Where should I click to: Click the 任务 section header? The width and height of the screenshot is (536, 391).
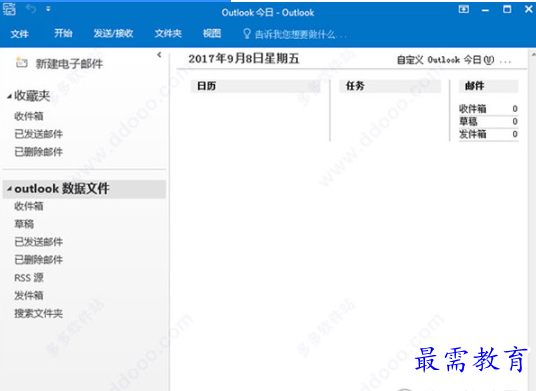[390, 86]
